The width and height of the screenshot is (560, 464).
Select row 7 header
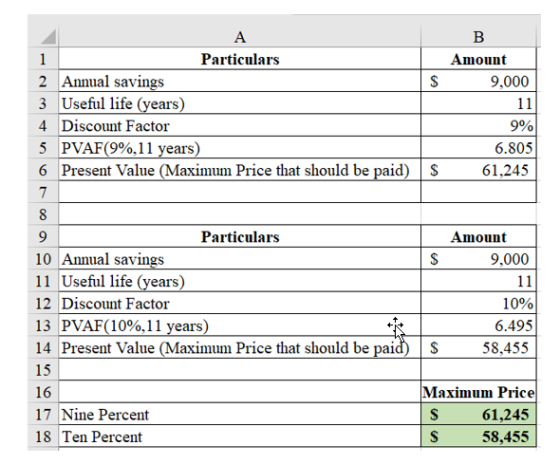tap(43, 192)
